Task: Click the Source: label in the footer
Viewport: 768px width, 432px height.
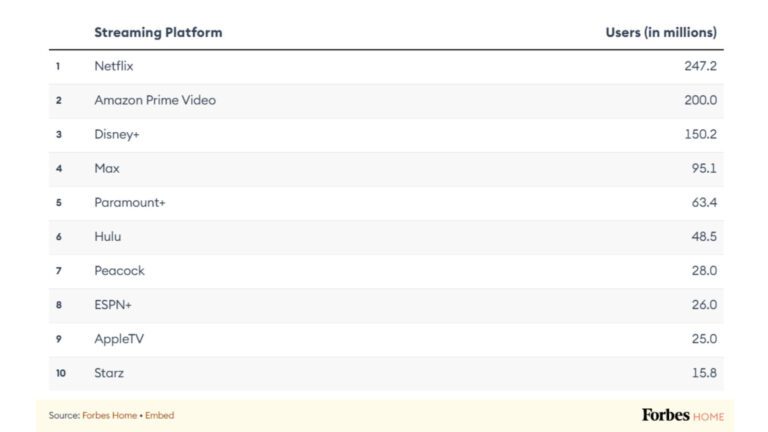Action: click(x=64, y=415)
